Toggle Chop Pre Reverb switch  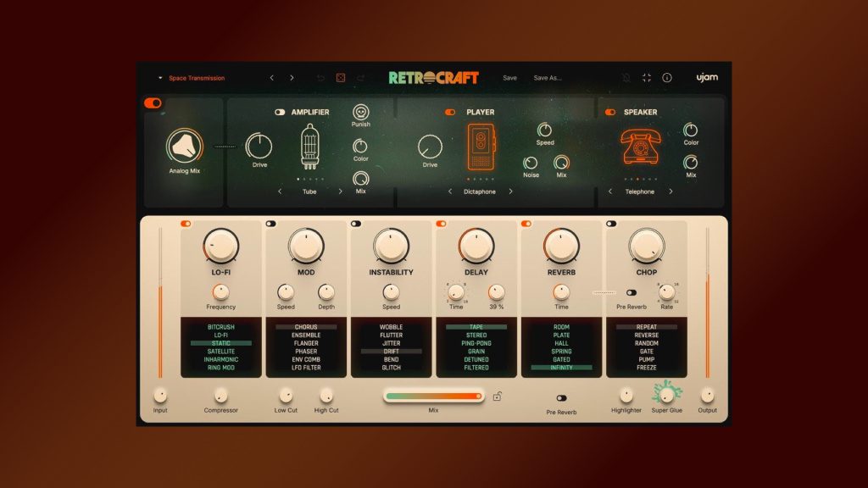(631, 292)
